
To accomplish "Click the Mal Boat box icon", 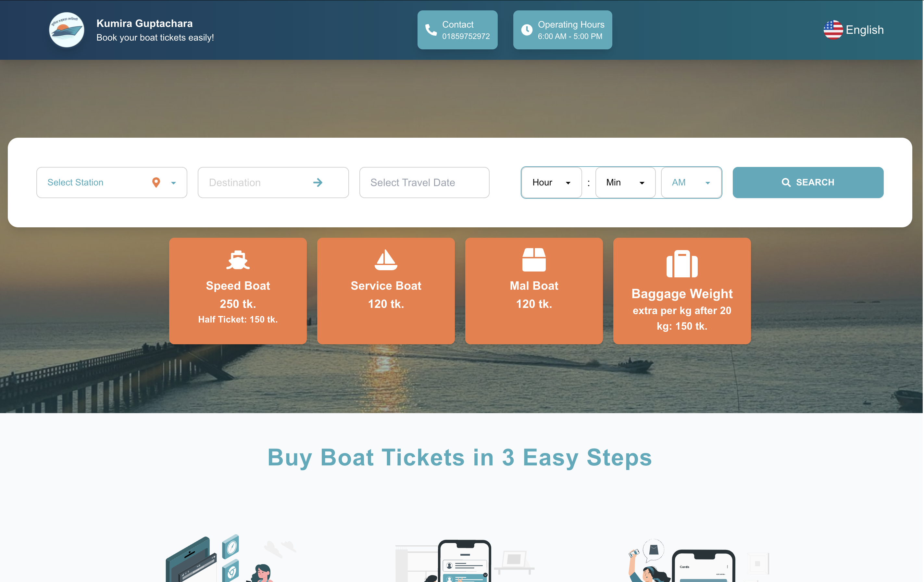I will (x=534, y=259).
